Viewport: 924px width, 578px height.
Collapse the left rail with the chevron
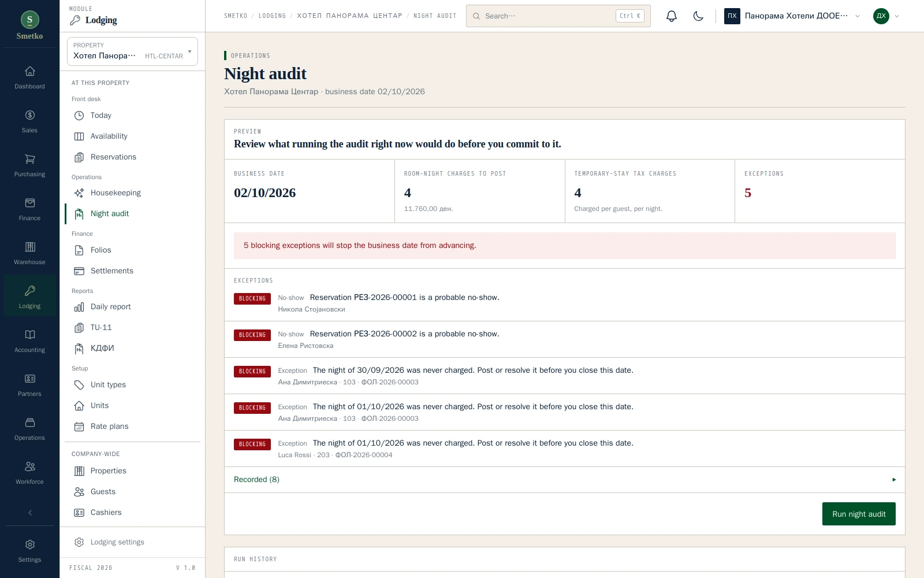30,513
